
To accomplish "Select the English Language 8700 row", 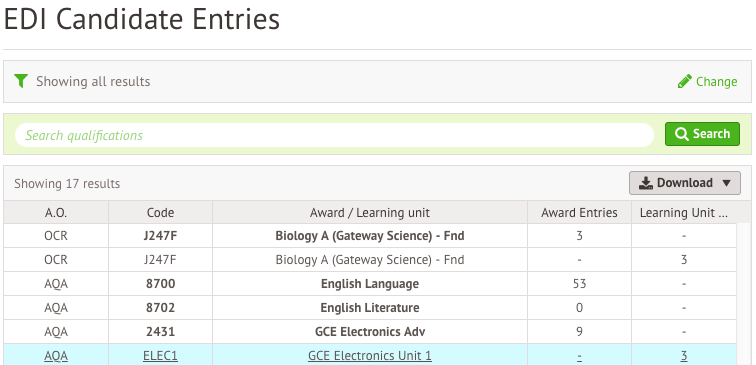I will click(x=370, y=284).
